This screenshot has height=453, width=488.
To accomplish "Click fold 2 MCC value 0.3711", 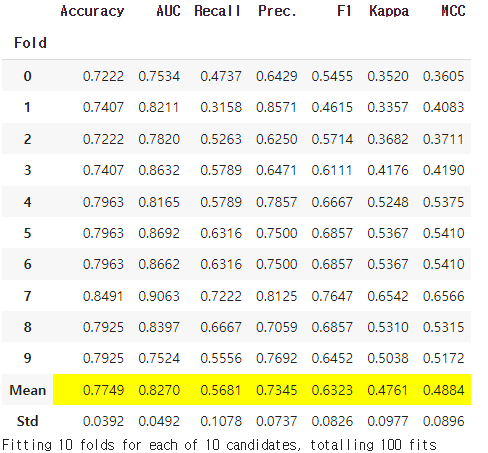I will tap(443, 139).
